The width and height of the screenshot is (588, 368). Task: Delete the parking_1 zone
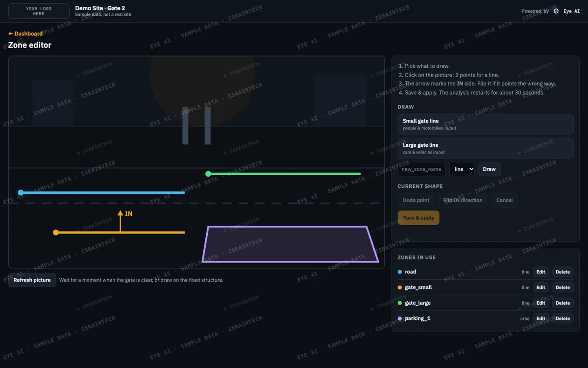[x=563, y=318]
